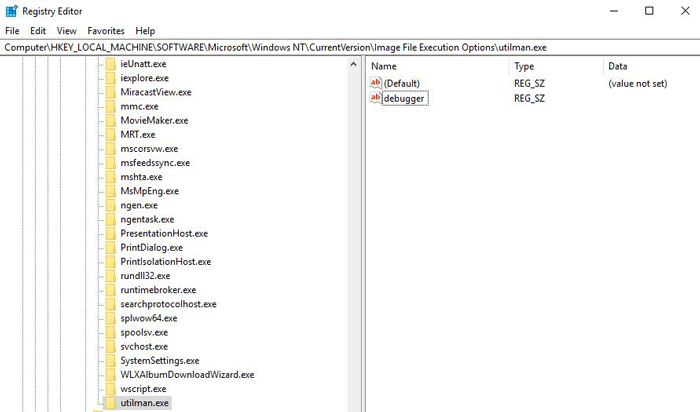The image size is (700, 412).
Task: Close the Registry Editor window
Action: 685,11
